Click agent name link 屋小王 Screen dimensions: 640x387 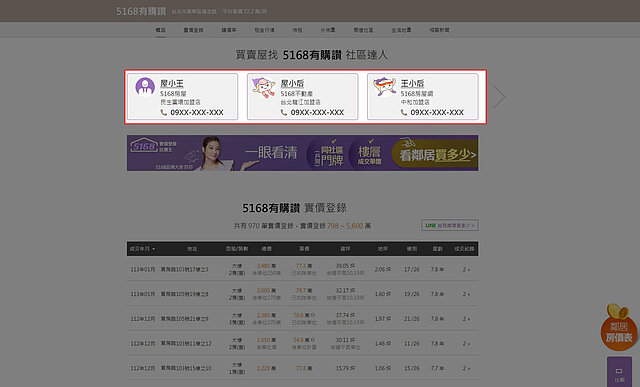click(x=172, y=83)
